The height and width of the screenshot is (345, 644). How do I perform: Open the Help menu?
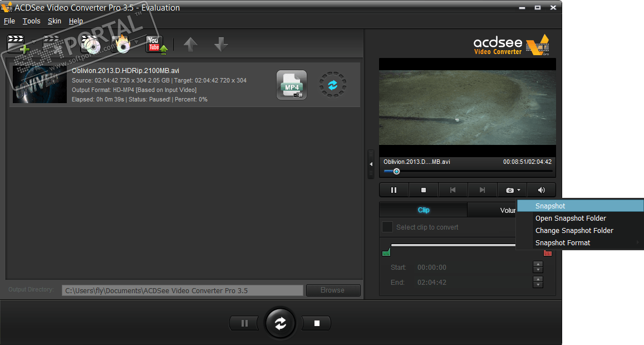(x=76, y=21)
